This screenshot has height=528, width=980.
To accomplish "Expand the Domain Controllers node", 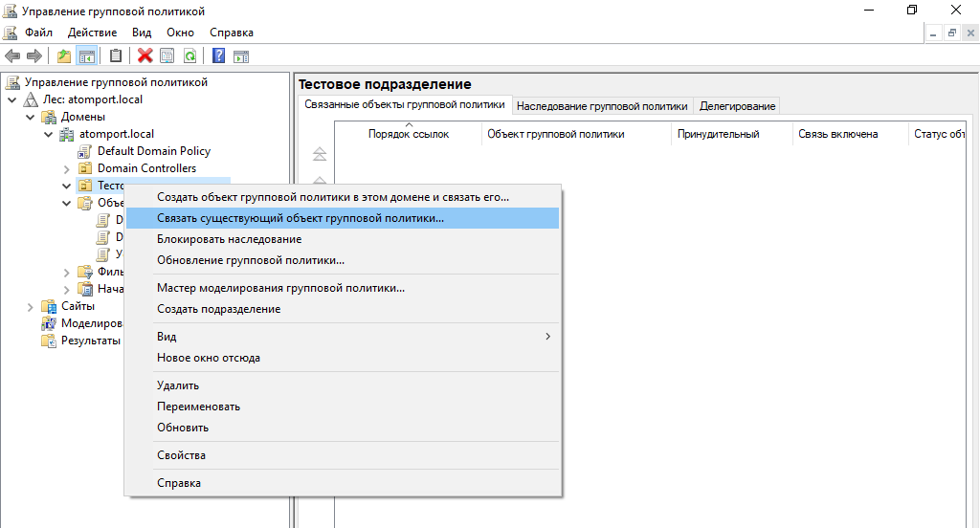I will click(66, 169).
